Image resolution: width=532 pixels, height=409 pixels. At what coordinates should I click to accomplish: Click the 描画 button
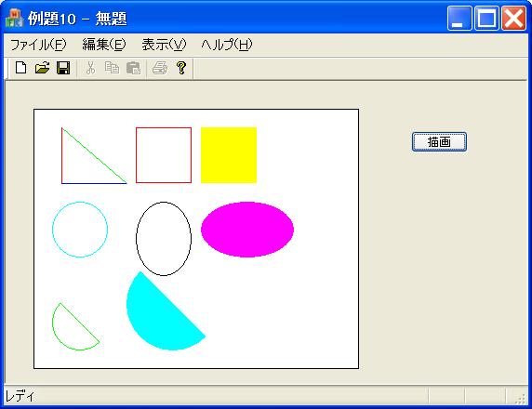pos(439,142)
